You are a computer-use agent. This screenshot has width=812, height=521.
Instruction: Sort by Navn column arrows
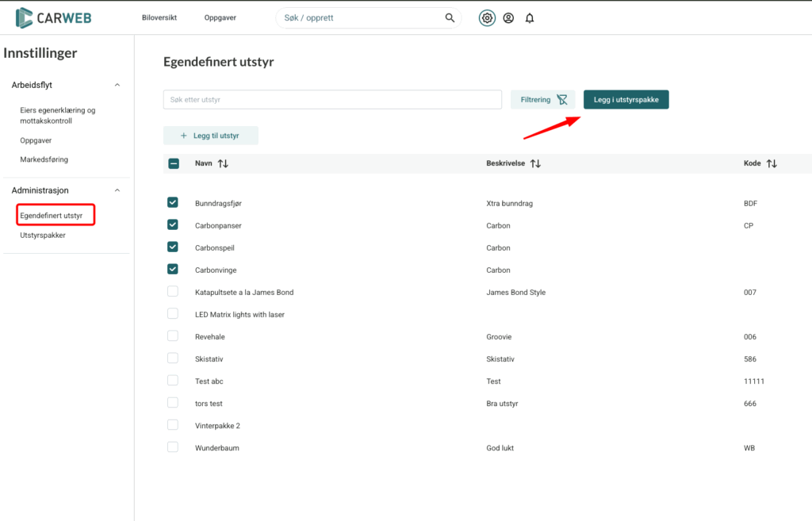223,163
